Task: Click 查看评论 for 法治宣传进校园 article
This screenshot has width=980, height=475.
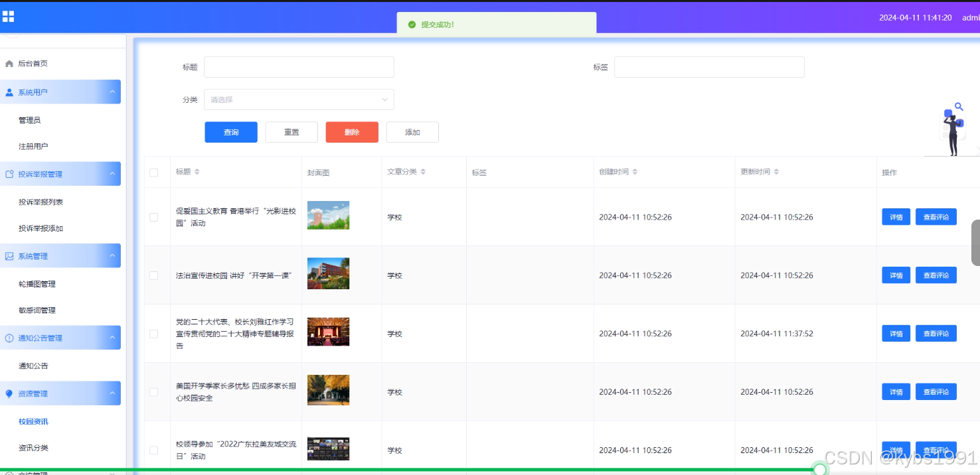Action: point(936,275)
